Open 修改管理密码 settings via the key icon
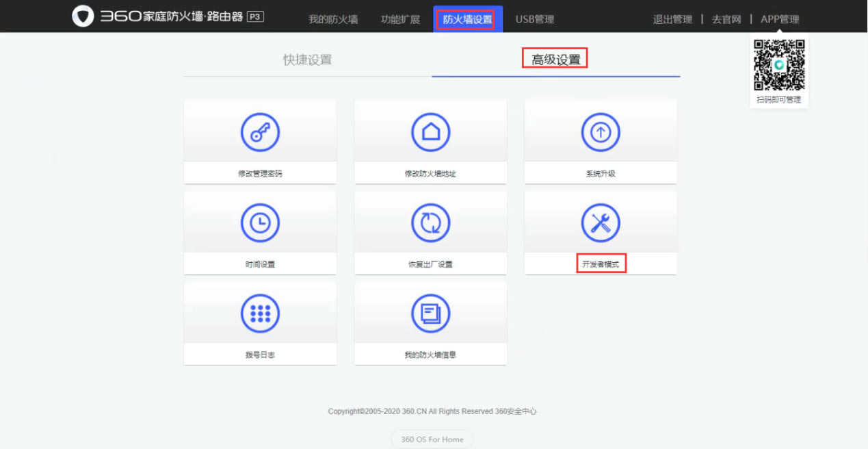 tap(260, 131)
